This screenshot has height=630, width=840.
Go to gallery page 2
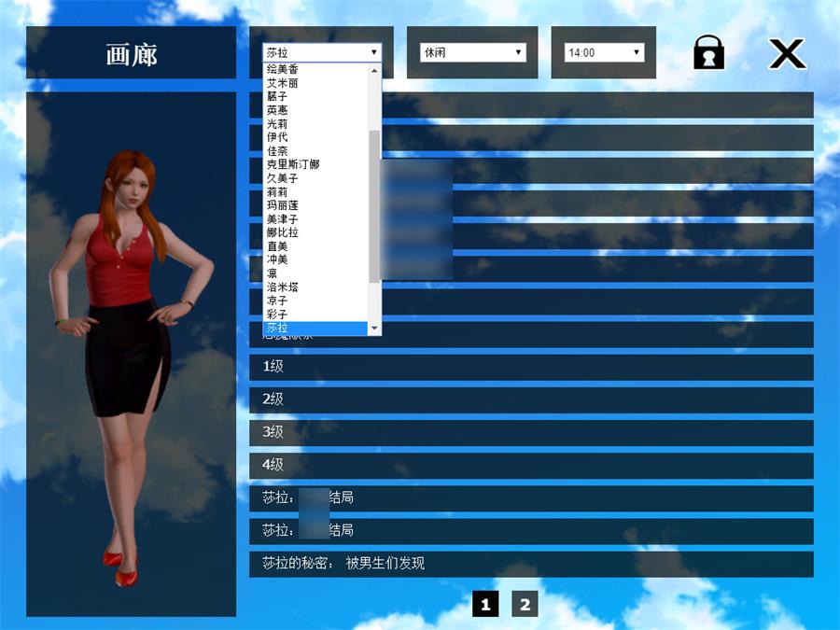point(525,605)
